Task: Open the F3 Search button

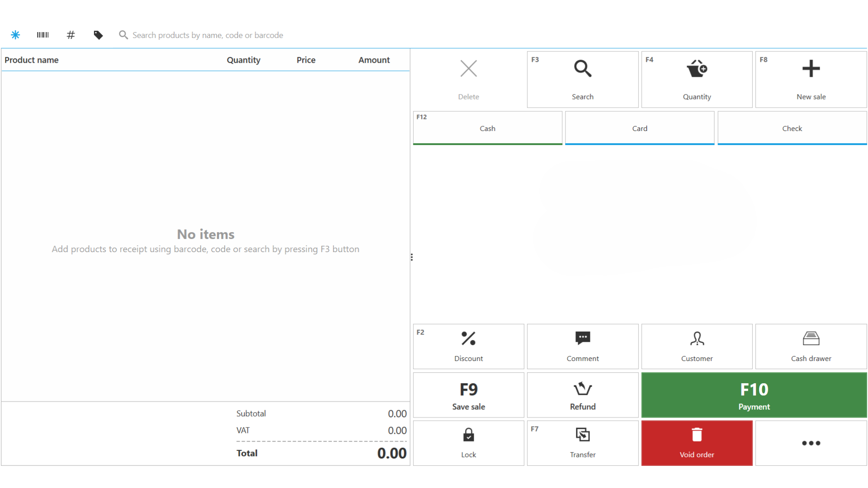Action: tap(582, 79)
